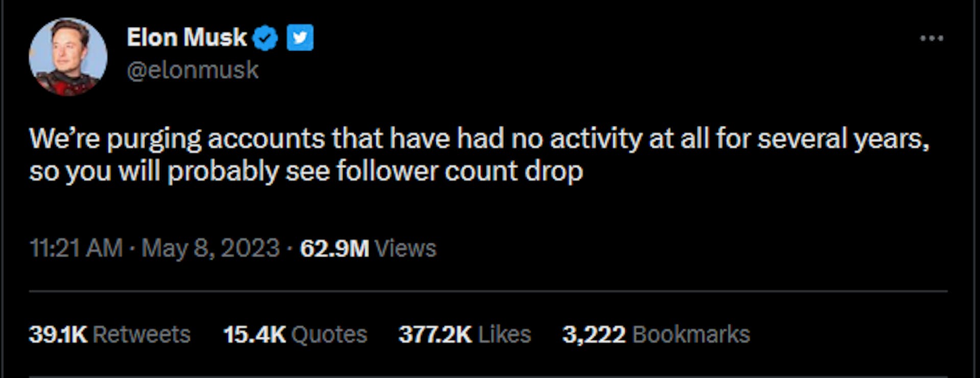Click the 39.1K retweet count number
The height and width of the screenshot is (378, 980).
point(58,335)
